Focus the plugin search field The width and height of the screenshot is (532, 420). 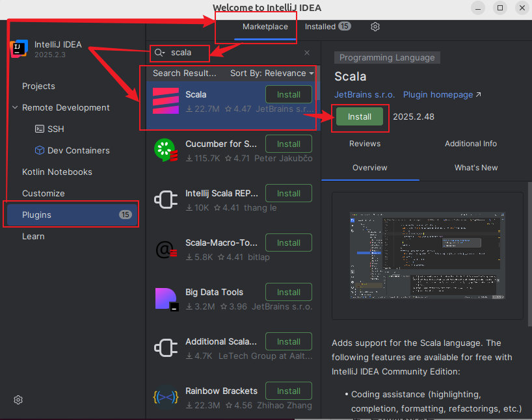(234, 53)
